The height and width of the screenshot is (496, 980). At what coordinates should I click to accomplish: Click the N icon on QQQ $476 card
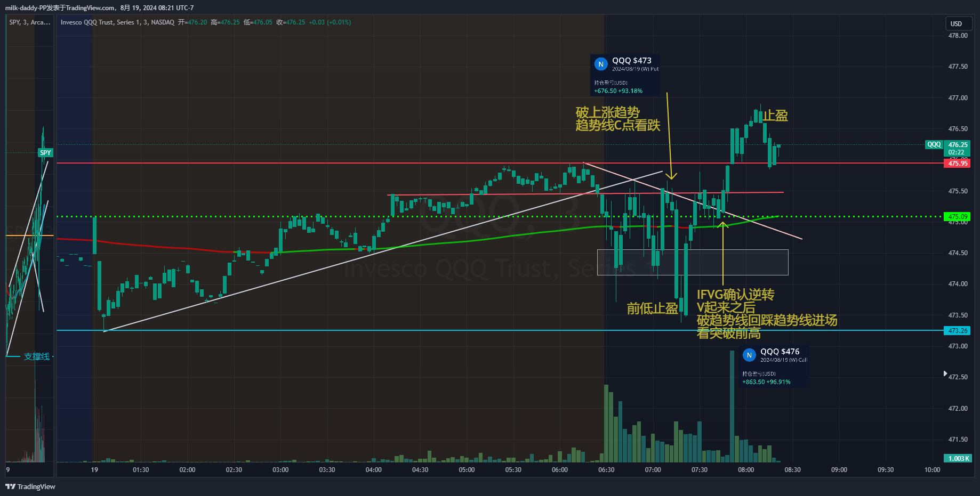(x=749, y=355)
